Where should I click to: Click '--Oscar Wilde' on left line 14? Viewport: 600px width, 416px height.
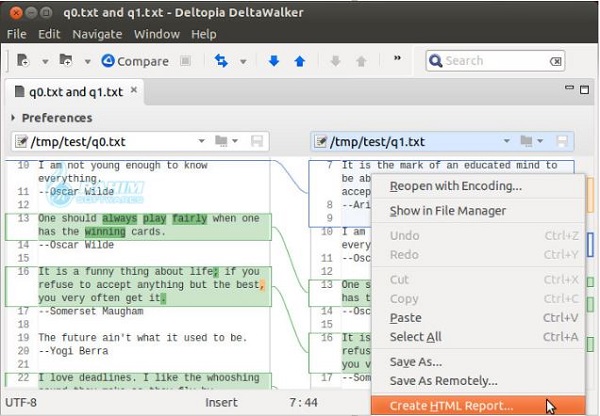tap(76, 245)
